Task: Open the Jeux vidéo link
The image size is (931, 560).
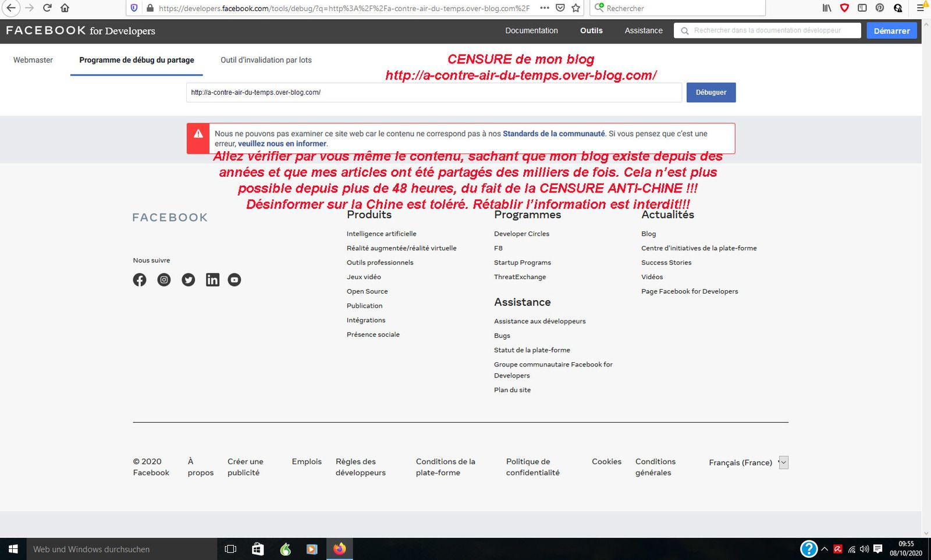Action: (x=364, y=277)
